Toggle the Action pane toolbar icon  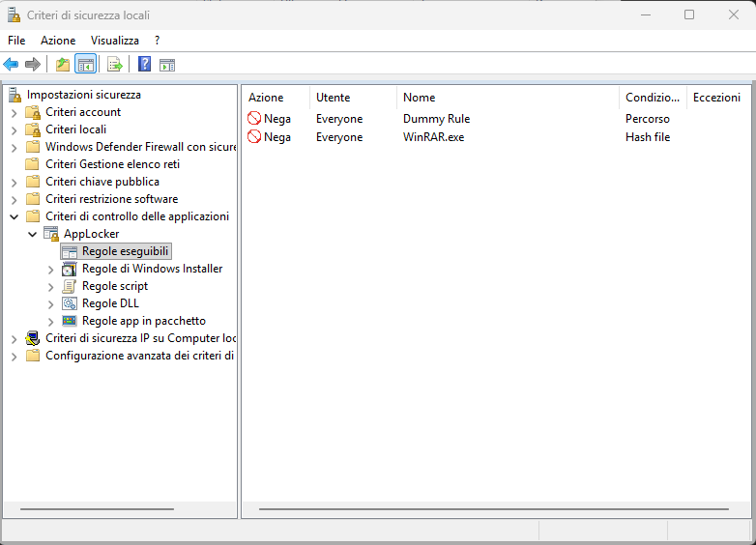[167, 65]
